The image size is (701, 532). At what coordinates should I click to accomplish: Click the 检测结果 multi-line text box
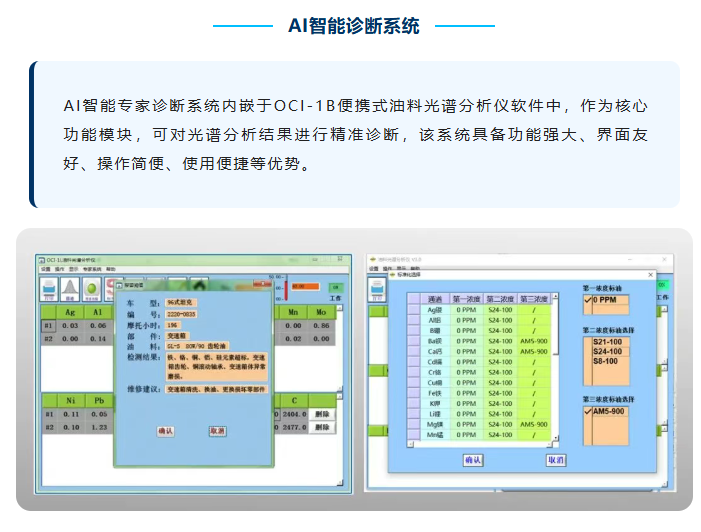coord(216,367)
